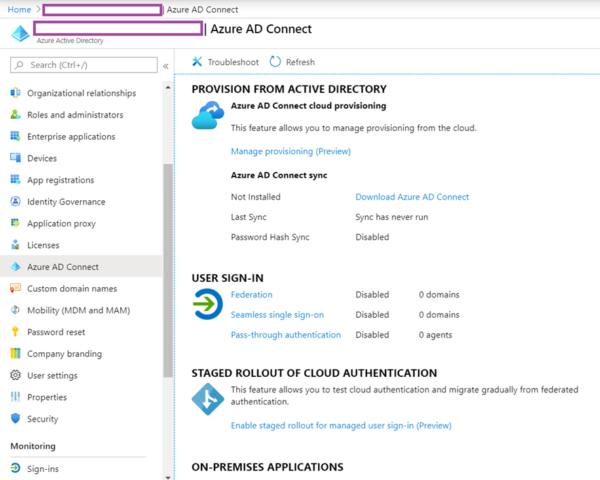Click the Password reset key icon
The height and width of the screenshot is (480, 600).
pos(15,331)
